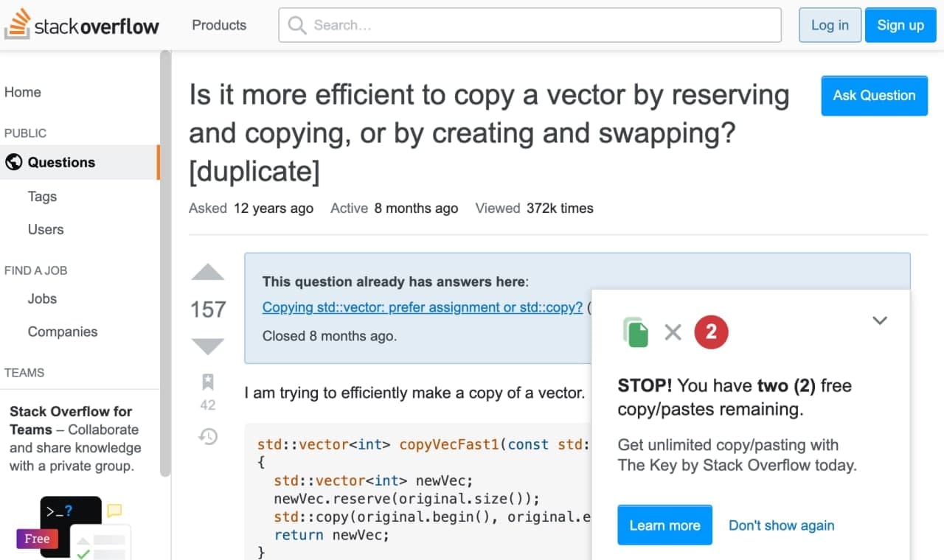Image resolution: width=944 pixels, height=560 pixels.
Task: Click the return newVec; code line
Action: pyautogui.click(x=331, y=535)
